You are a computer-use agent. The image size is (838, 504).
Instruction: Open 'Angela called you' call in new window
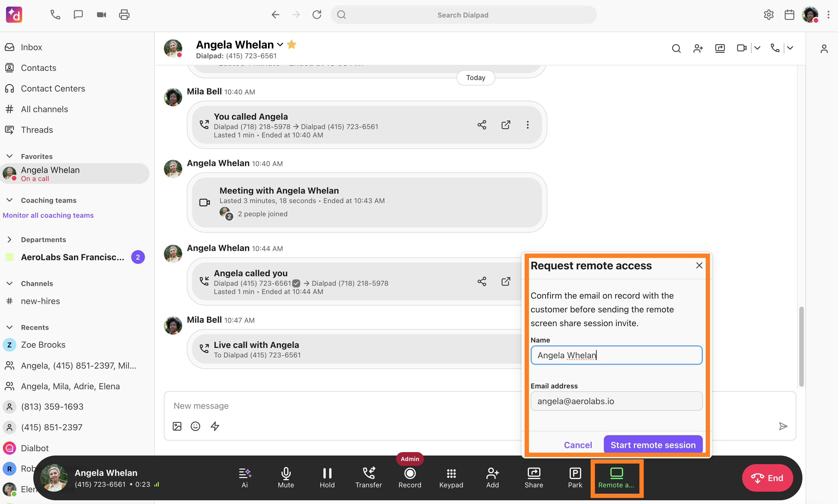506,281
